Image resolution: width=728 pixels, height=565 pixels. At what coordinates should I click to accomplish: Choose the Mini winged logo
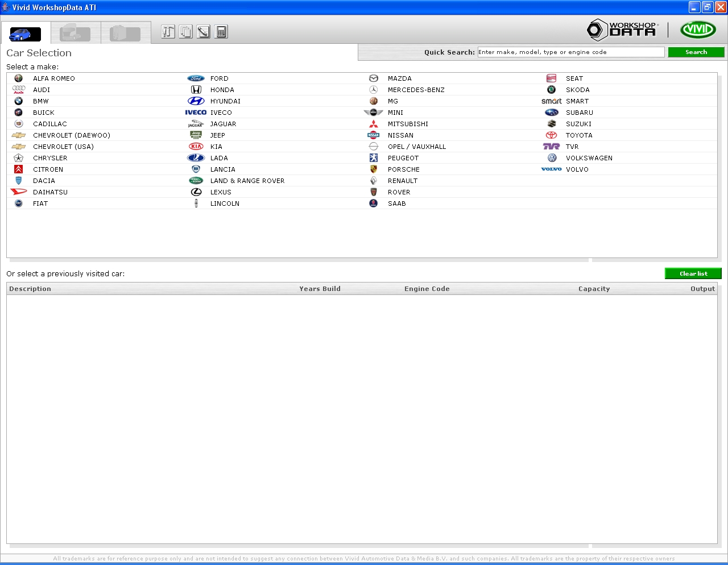(x=374, y=113)
